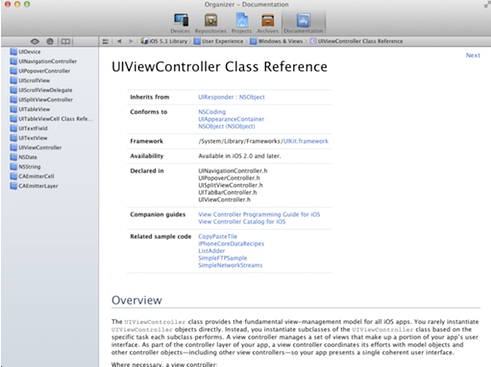Go back with the left arrow
This screenshot has width=491, height=367.
(119, 41)
